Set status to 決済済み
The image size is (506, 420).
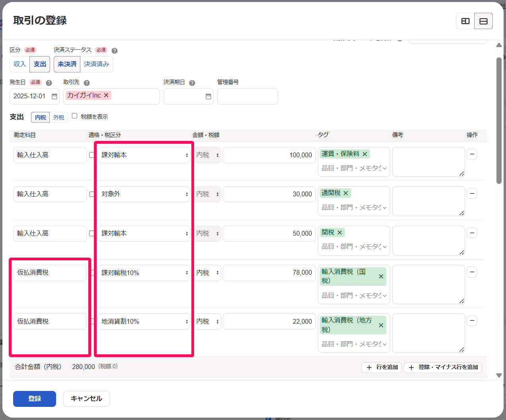tap(96, 64)
